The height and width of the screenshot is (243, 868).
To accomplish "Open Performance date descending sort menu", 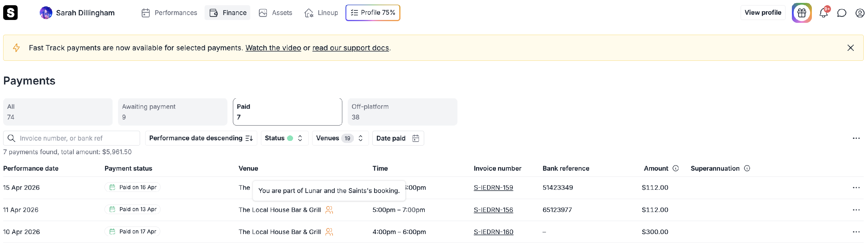I will pos(201,138).
